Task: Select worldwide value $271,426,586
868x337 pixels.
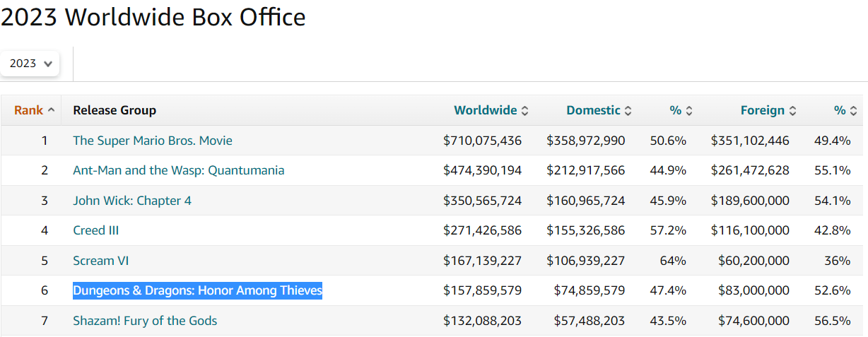Action: 483,230
